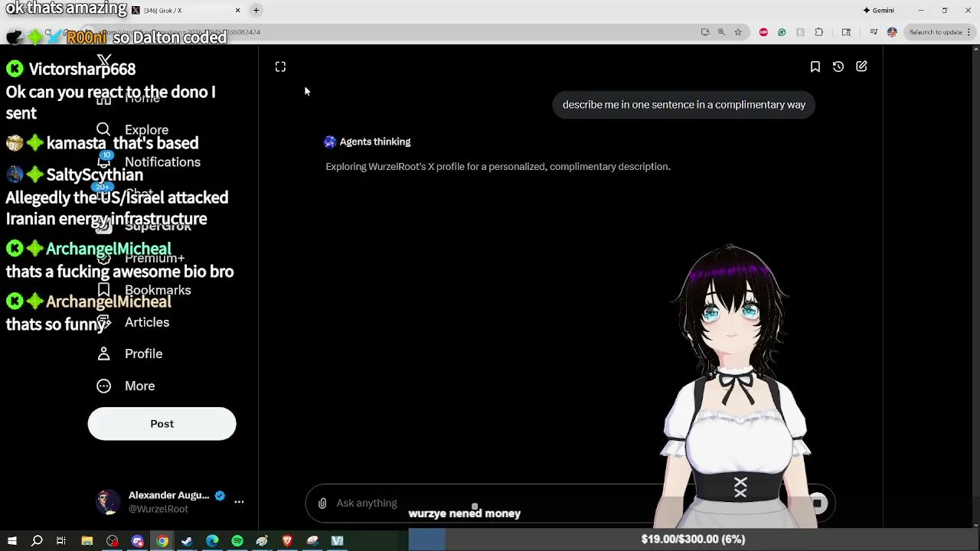Click the X logo in the sidebar
The image size is (980, 551).
(x=104, y=60)
